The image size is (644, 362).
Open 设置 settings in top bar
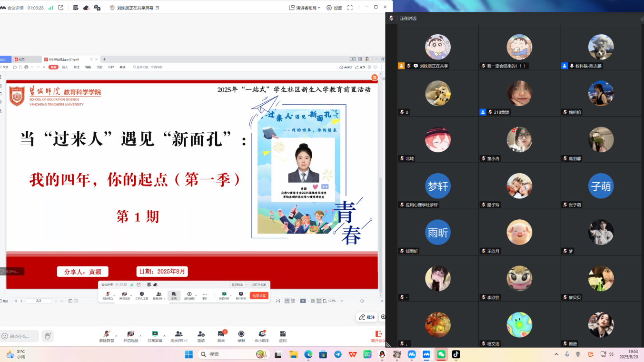(x=334, y=8)
